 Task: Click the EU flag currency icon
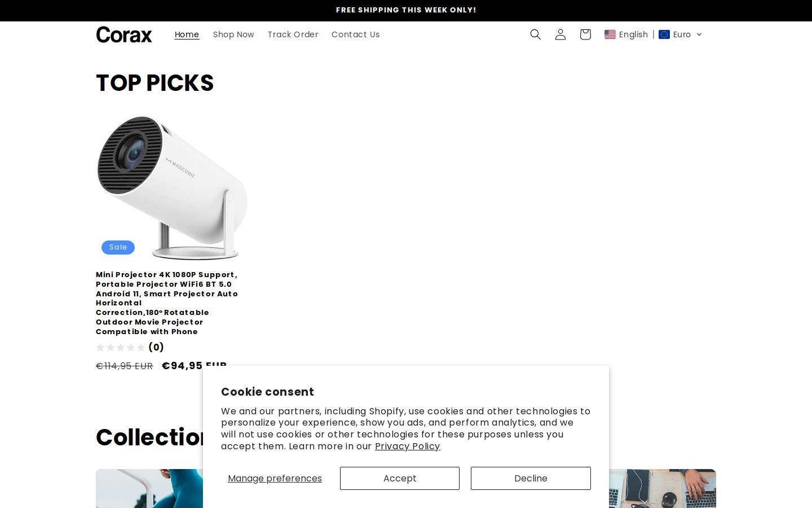(x=664, y=34)
